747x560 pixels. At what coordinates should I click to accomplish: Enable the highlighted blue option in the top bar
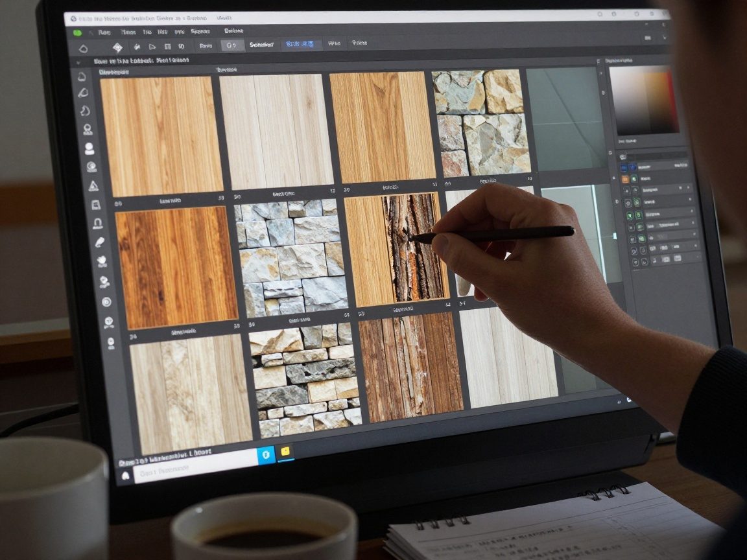(301, 43)
